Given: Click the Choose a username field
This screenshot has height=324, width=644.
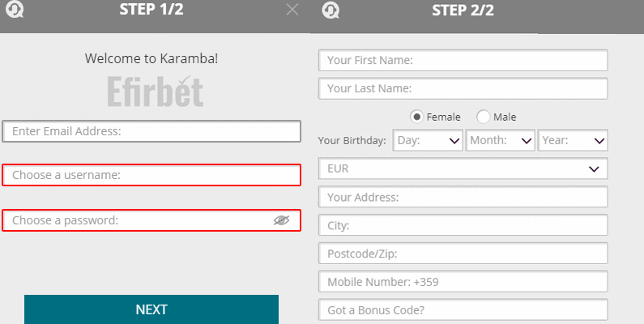Looking at the screenshot, I should click(151, 175).
